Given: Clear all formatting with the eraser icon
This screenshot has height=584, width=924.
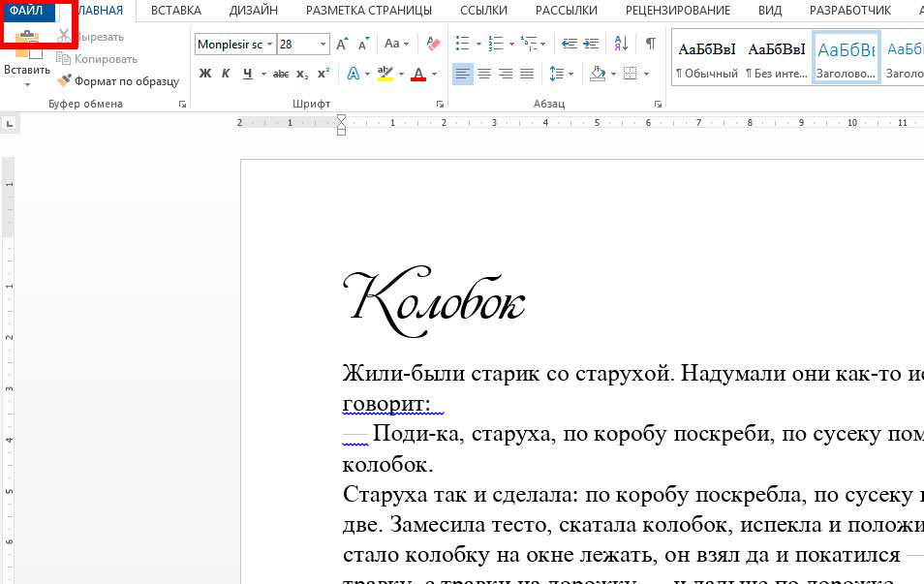Looking at the screenshot, I should point(433,45).
